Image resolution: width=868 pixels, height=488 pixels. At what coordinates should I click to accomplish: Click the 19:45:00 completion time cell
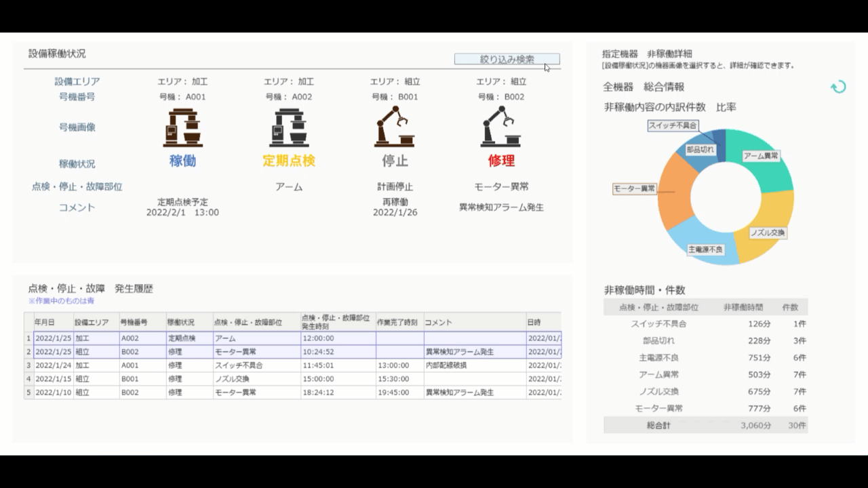[399, 392]
